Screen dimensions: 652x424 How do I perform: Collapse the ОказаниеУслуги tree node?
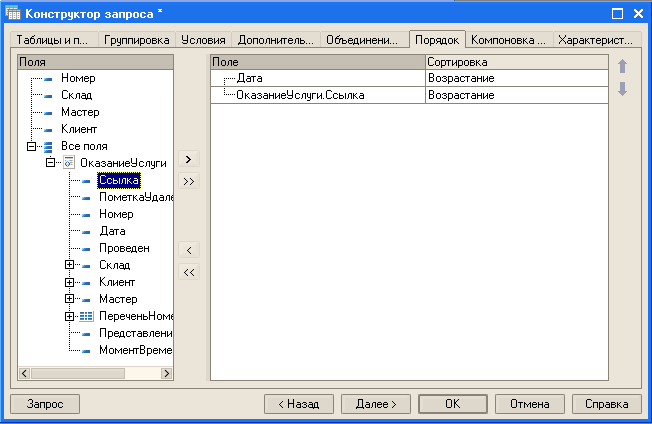[x=51, y=163]
